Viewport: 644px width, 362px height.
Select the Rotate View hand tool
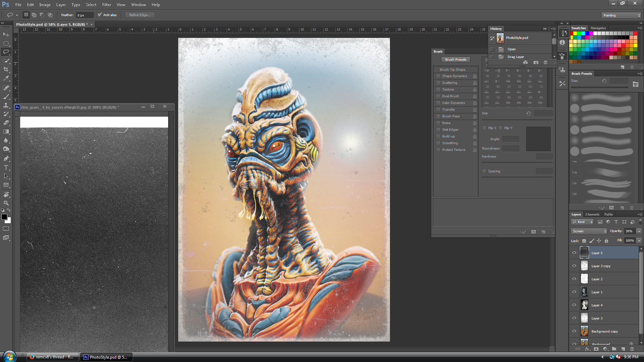pyautogui.click(x=6, y=194)
